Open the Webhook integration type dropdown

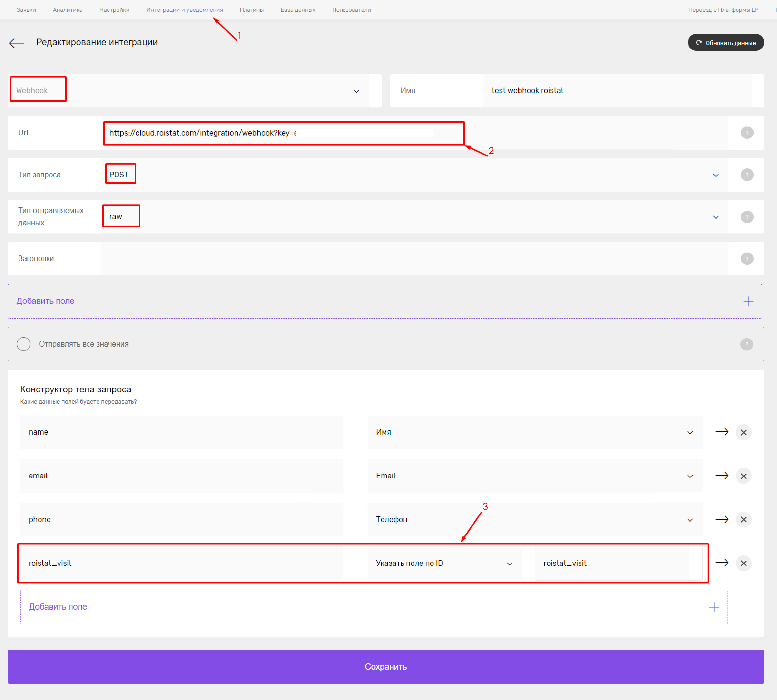click(189, 91)
